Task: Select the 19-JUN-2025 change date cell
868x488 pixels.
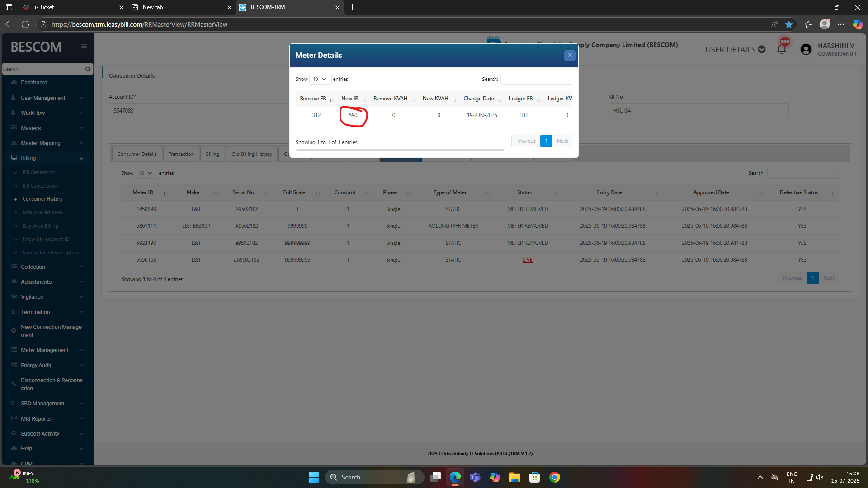Action: click(x=482, y=115)
